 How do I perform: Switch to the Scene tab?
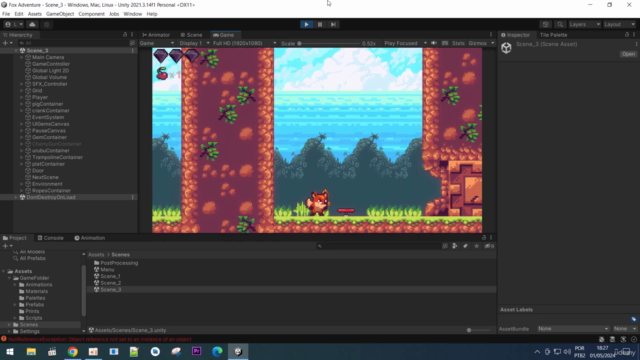191,35
